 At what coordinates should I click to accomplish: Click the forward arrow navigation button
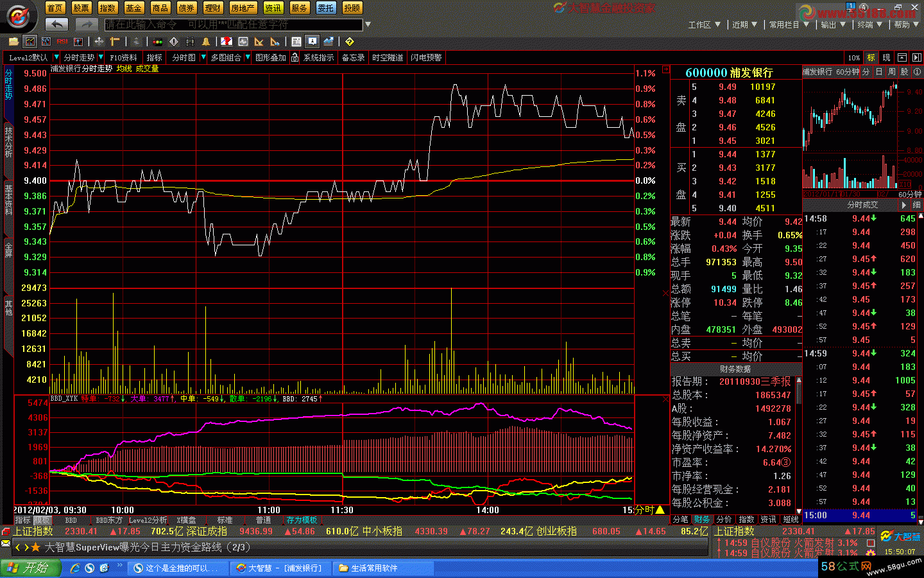point(86,24)
